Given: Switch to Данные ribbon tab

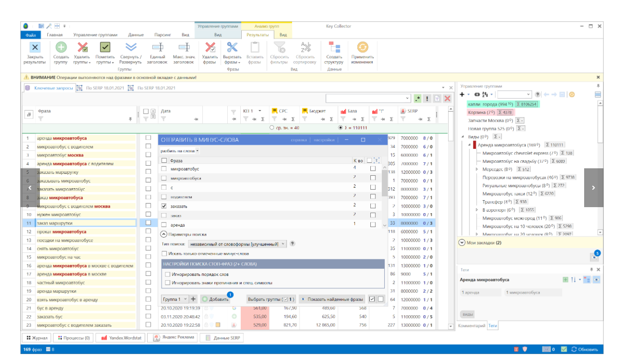Looking at the screenshot, I should pyautogui.click(x=136, y=35).
